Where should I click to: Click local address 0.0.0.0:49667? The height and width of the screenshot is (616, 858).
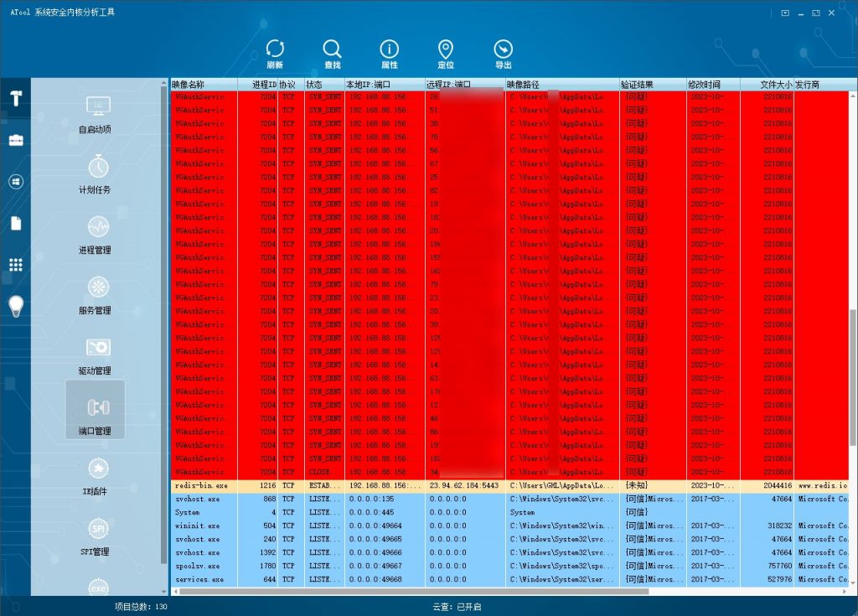coord(375,566)
